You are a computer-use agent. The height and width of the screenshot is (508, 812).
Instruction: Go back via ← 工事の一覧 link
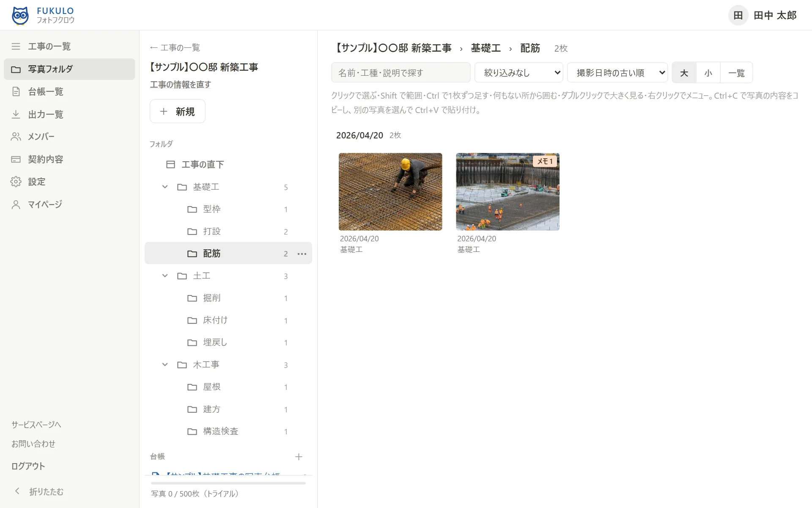(x=175, y=47)
